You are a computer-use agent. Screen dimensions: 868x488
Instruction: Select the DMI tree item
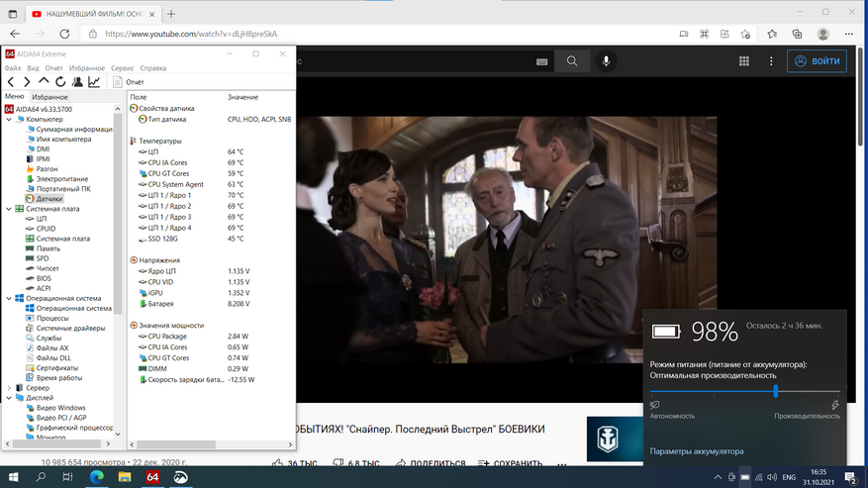pos(39,149)
